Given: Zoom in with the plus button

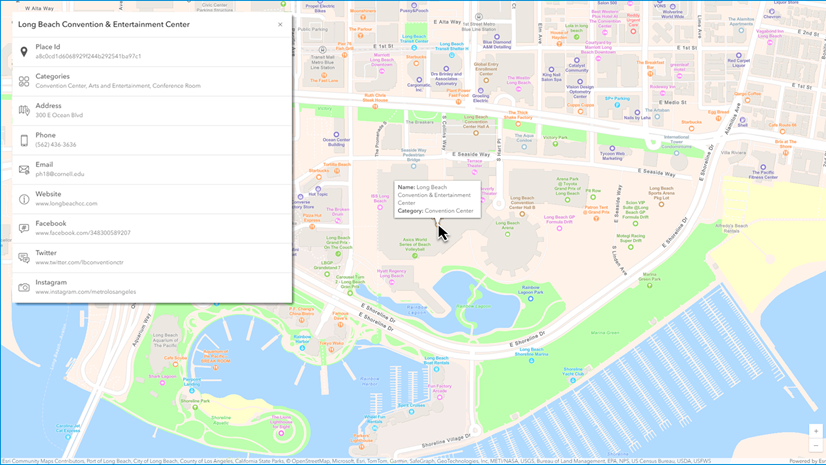Looking at the screenshot, I should 816,431.
